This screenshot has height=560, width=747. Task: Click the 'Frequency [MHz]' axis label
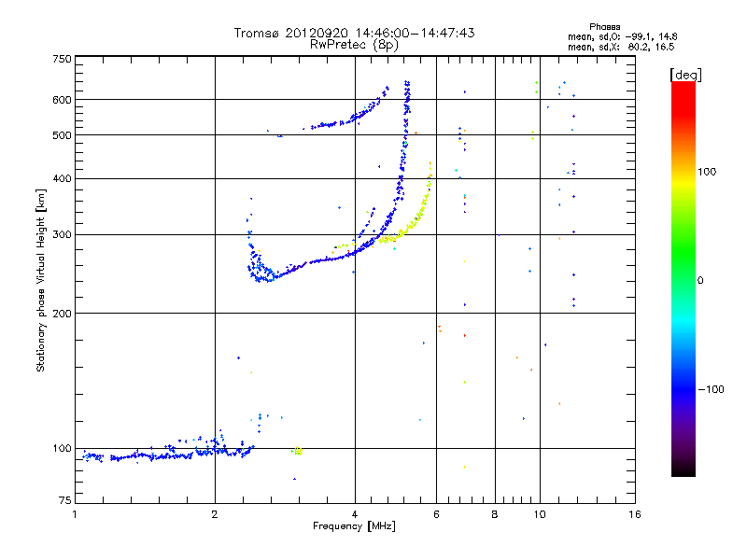pyautogui.click(x=354, y=526)
